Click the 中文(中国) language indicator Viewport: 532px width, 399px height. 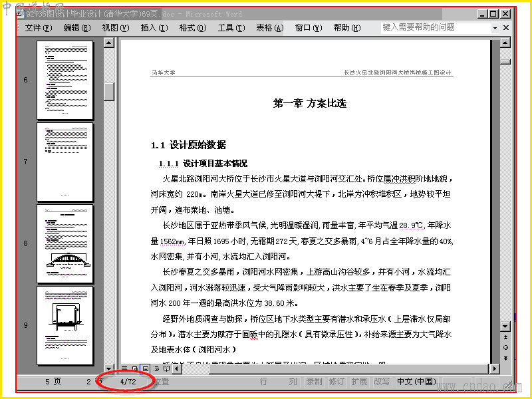point(417,382)
